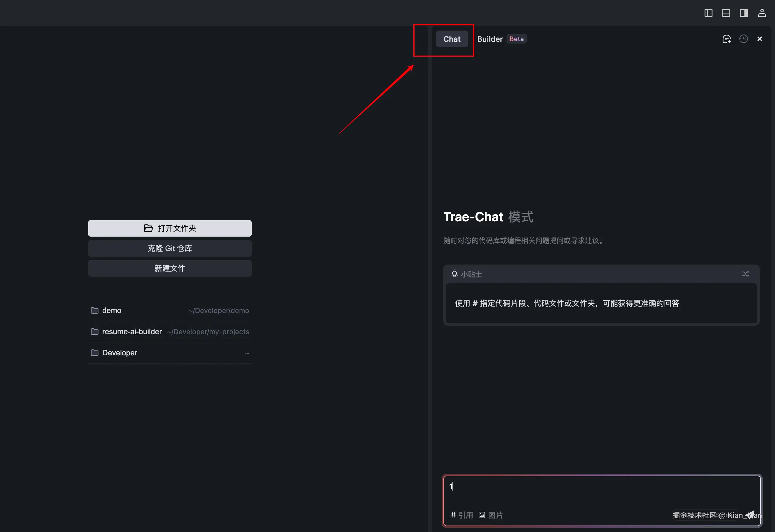Start a new chat session icon
The image size is (775, 532).
click(726, 39)
